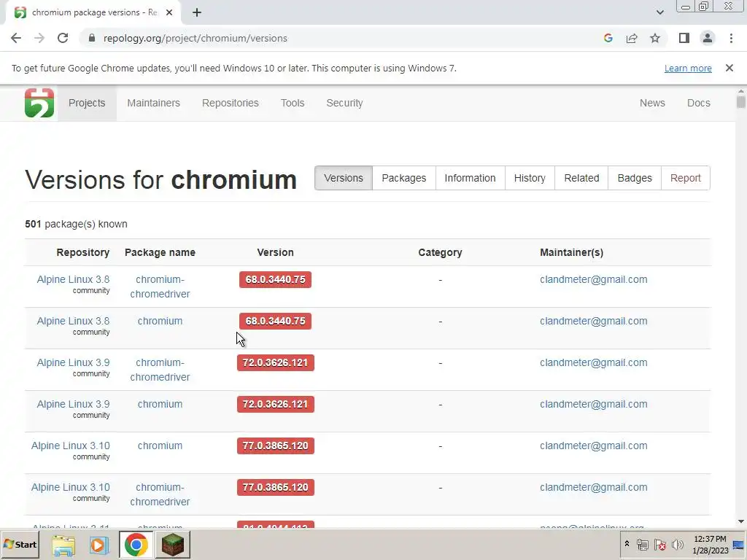Open chromium-chromedriver package for Alpine 3.10
This screenshot has height=560, width=747.
160,494
